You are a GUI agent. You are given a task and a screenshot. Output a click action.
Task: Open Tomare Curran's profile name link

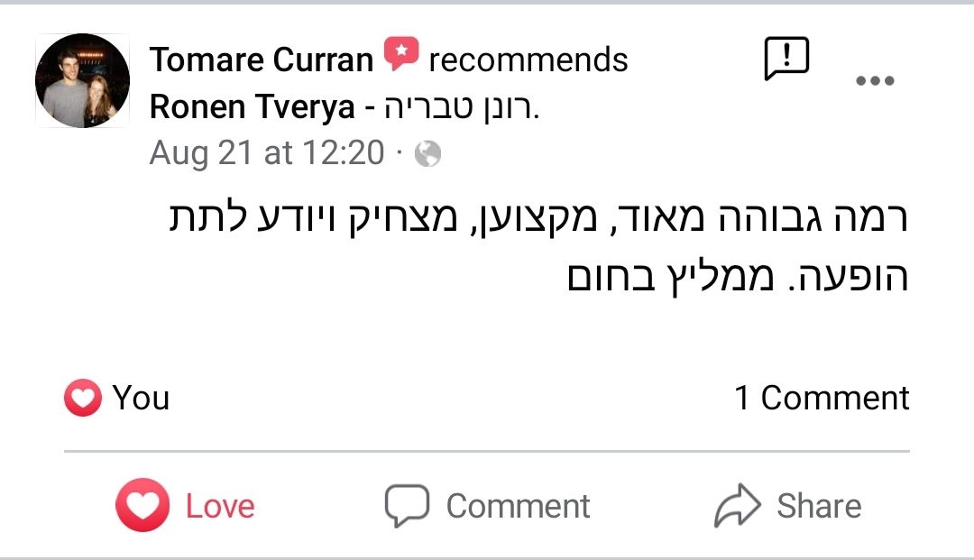click(x=262, y=60)
